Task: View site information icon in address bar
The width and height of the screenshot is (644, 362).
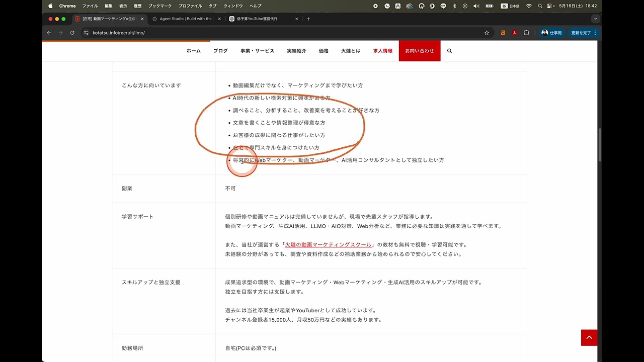Action: 87,33
